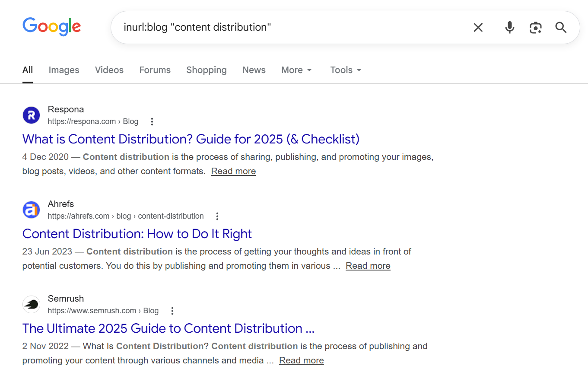The width and height of the screenshot is (588, 382).
Task: Switch to the Images tab
Action: (x=64, y=70)
